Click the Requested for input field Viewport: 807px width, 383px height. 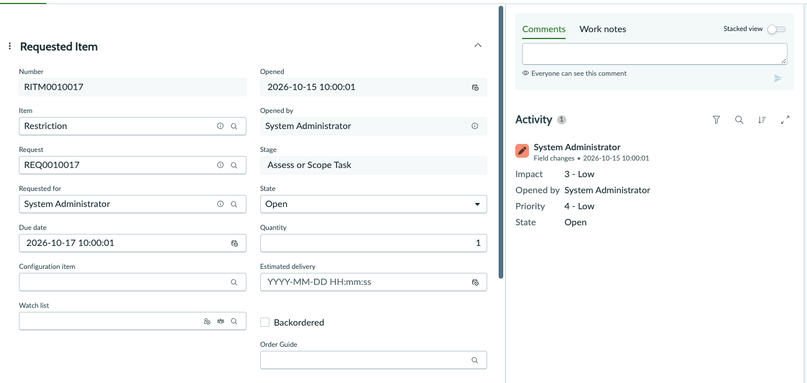(x=132, y=204)
